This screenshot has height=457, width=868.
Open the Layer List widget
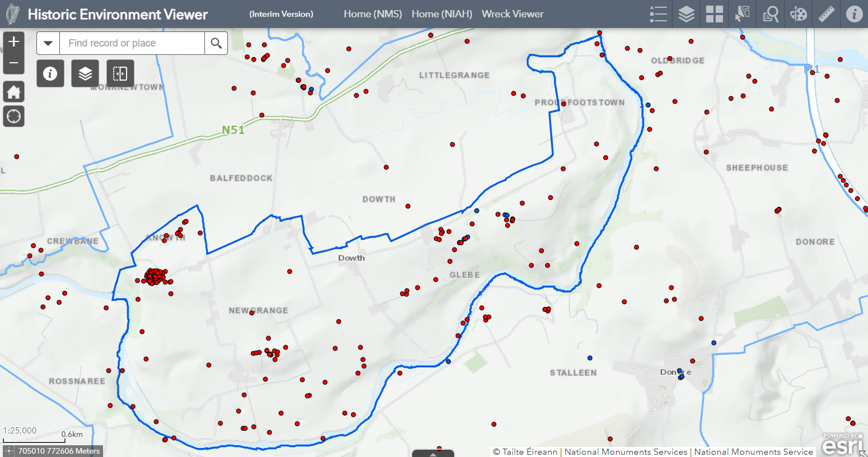tap(686, 13)
